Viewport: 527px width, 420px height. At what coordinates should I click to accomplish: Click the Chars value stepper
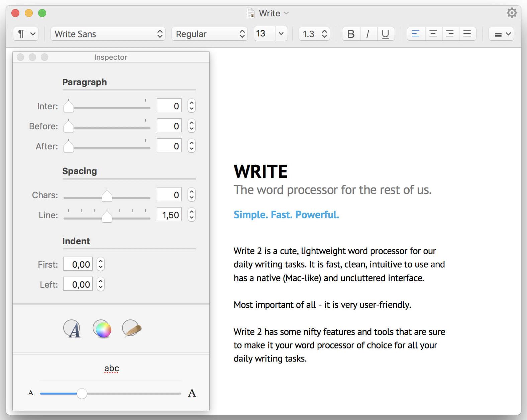point(192,195)
